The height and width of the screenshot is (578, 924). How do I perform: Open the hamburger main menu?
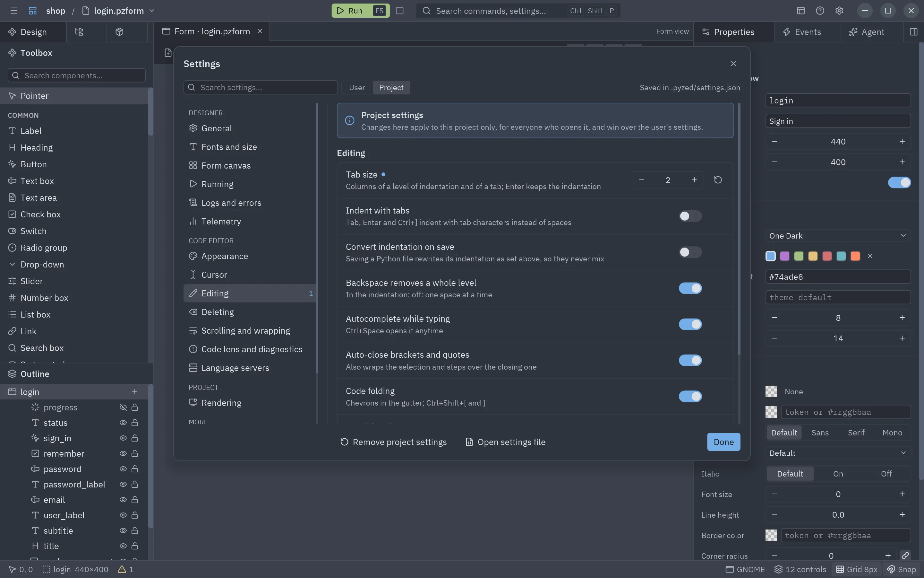[x=14, y=11]
